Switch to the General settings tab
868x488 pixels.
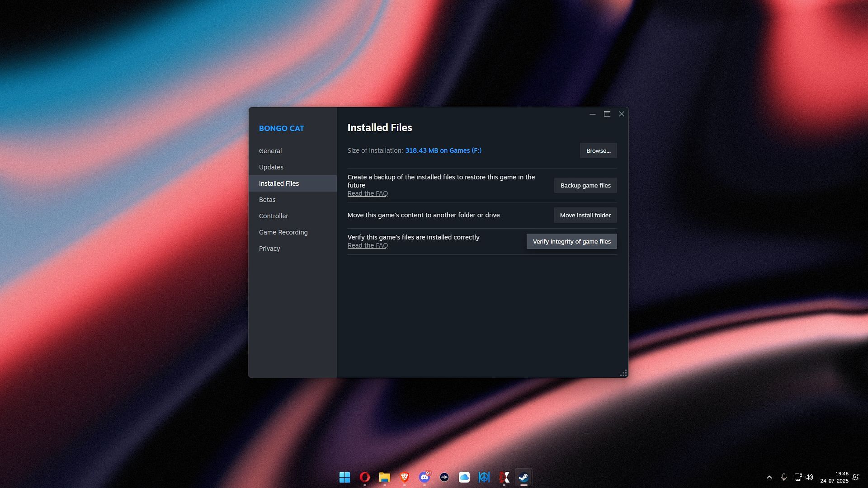click(270, 151)
